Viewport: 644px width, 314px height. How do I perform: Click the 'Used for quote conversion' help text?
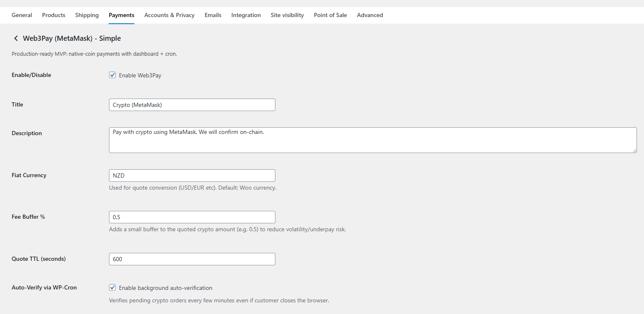pos(193,188)
